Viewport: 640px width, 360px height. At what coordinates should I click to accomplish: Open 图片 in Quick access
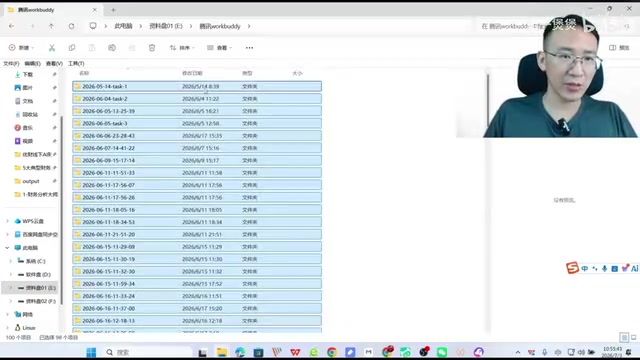27,88
